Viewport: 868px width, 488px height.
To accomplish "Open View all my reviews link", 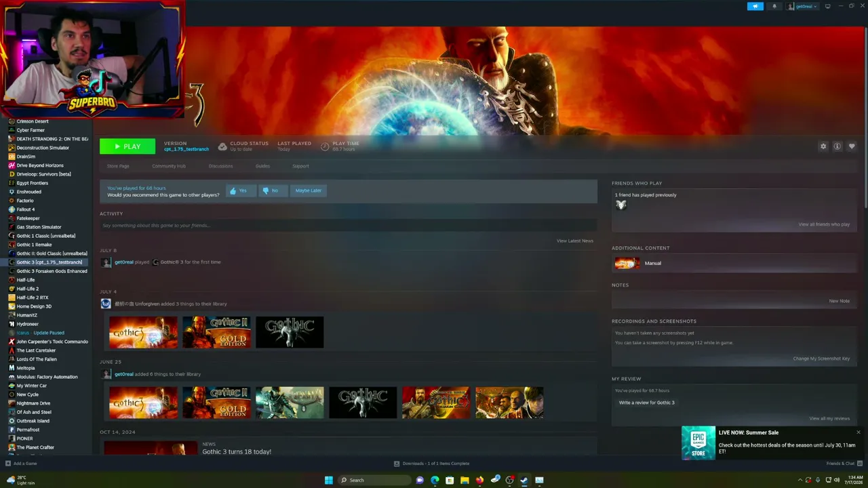I will [829, 418].
